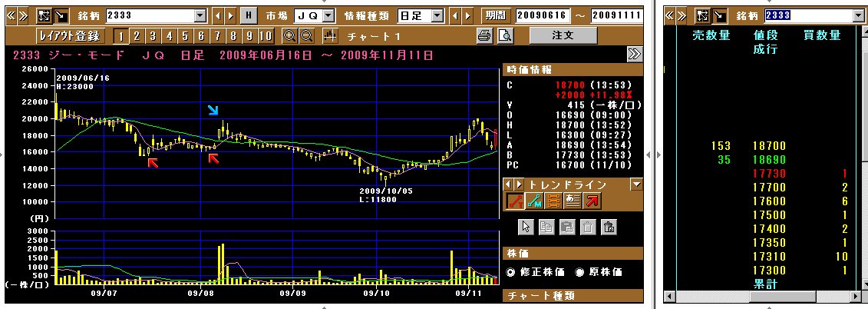Click the zoom in magnifier icon
The width and height of the screenshot is (868, 309).
(289, 36)
